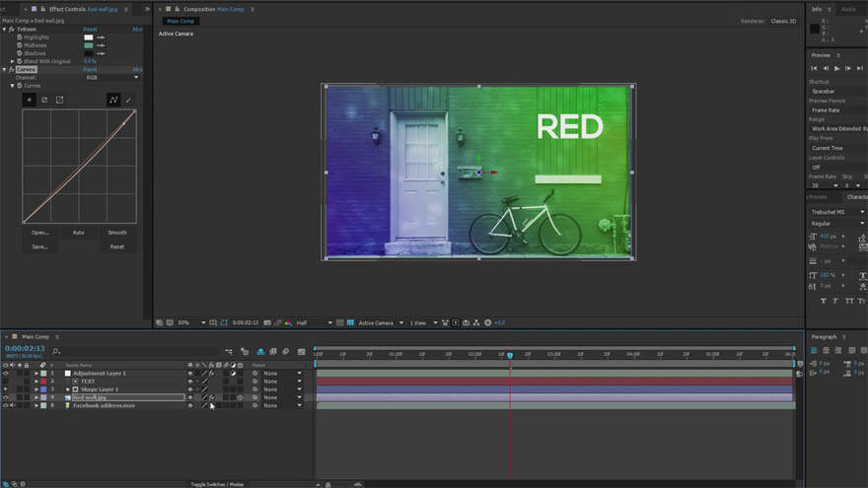The image size is (868, 488).
Task: Toggle adjustment layer switch on Adjustment Layer 1
Action: [x=233, y=374]
